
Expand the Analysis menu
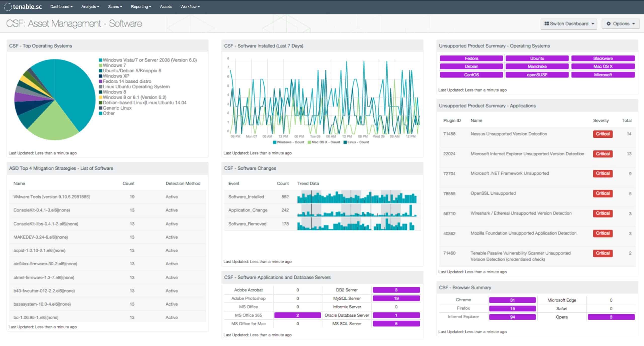[x=90, y=7]
